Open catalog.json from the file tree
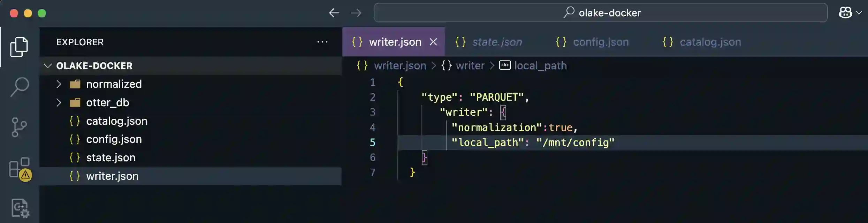 tap(116, 121)
